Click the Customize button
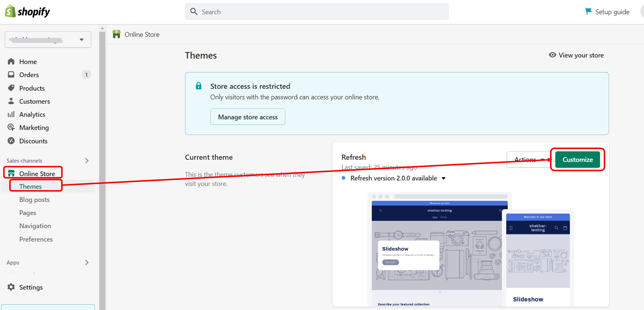The image size is (644, 310). tap(577, 159)
